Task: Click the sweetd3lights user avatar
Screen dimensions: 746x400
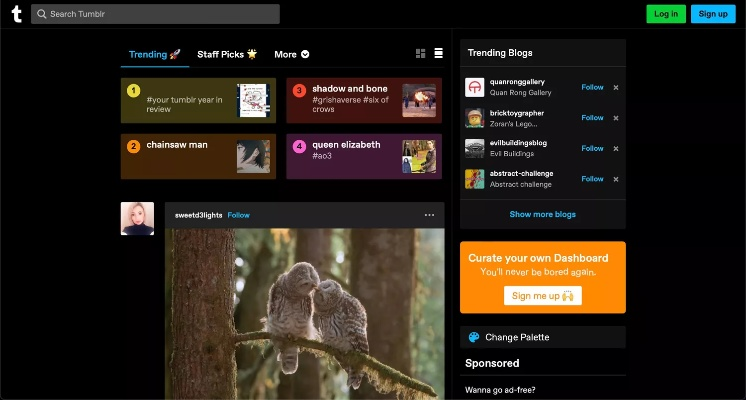Action: pos(137,218)
